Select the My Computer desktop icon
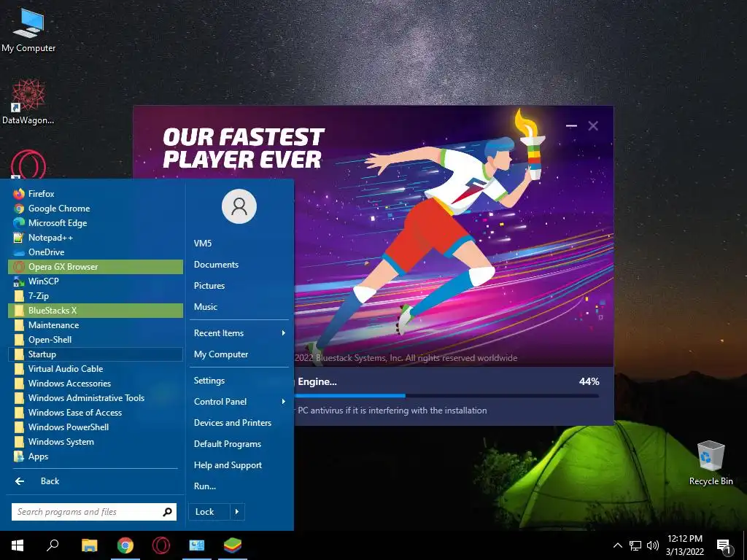Screen dimensions: 747x560 [28, 31]
